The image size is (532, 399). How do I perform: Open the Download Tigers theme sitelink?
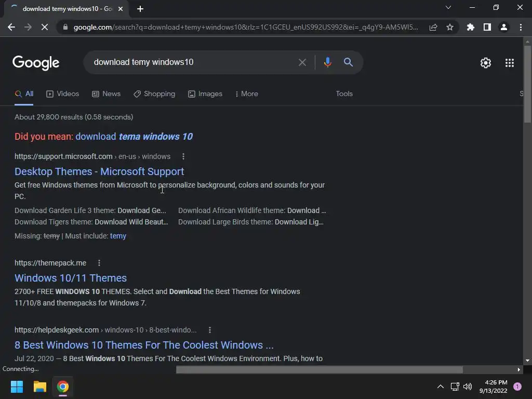[91, 222]
